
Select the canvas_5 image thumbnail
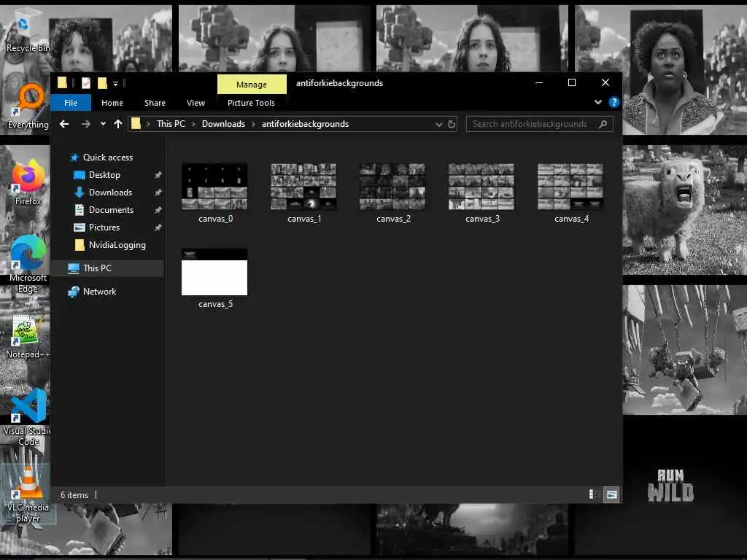tap(215, 272)
